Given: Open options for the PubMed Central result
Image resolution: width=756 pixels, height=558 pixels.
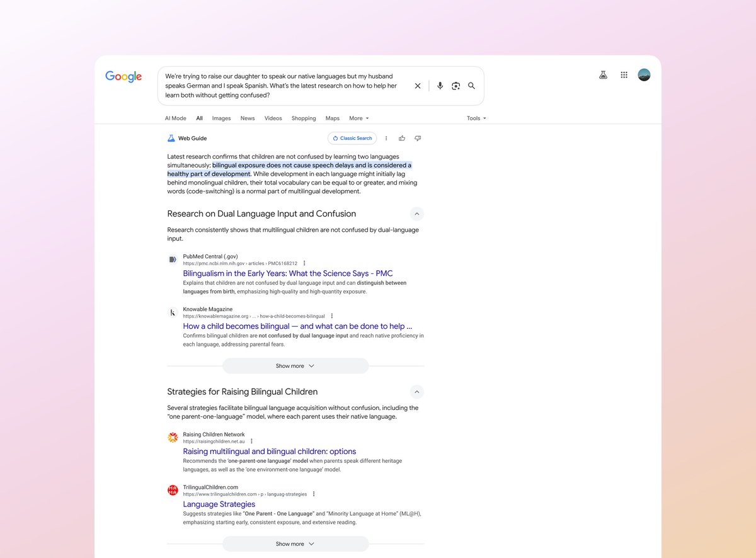Looking at the screenshot, I should (x=304, y=263).
